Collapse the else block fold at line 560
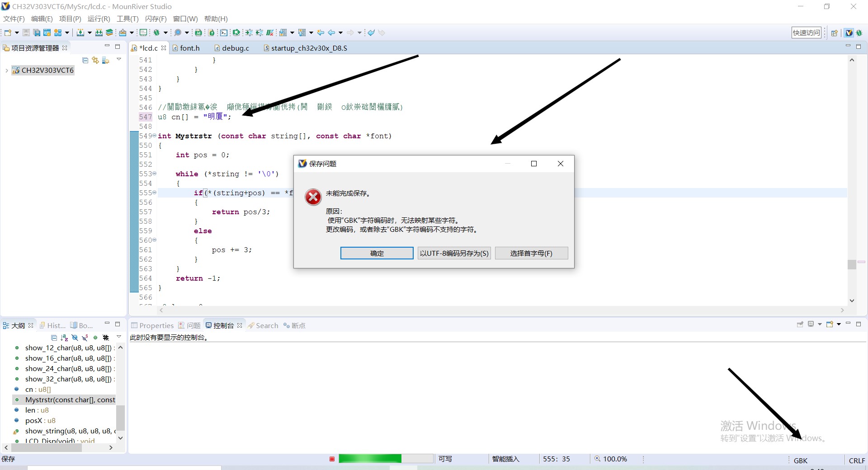Viewport: 868px width, 470px height. 154,240
